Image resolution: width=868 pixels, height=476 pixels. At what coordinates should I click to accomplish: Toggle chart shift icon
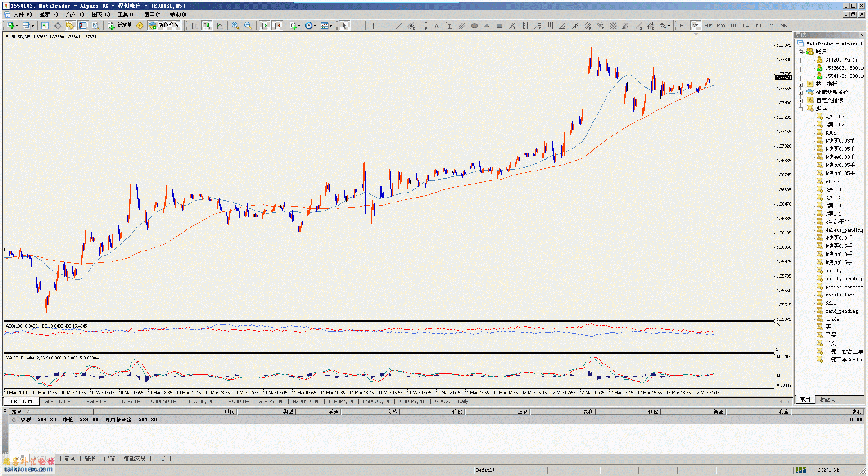tap(277, 26)
